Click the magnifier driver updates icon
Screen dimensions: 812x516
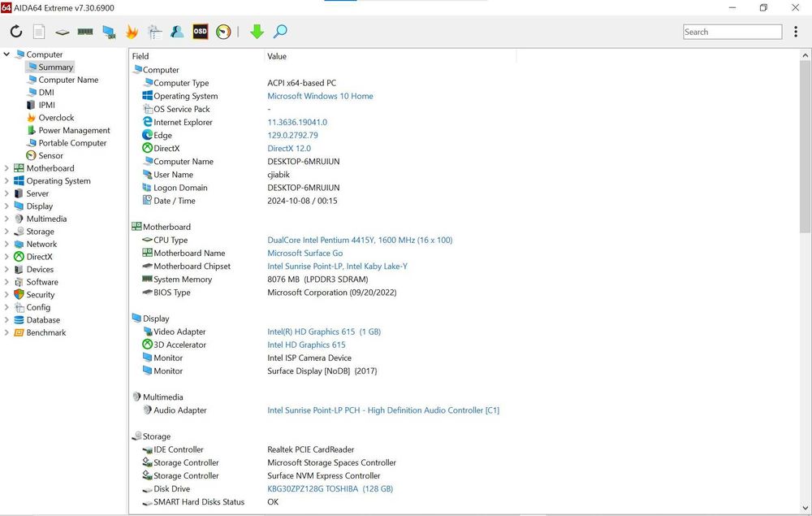(280, 32)
